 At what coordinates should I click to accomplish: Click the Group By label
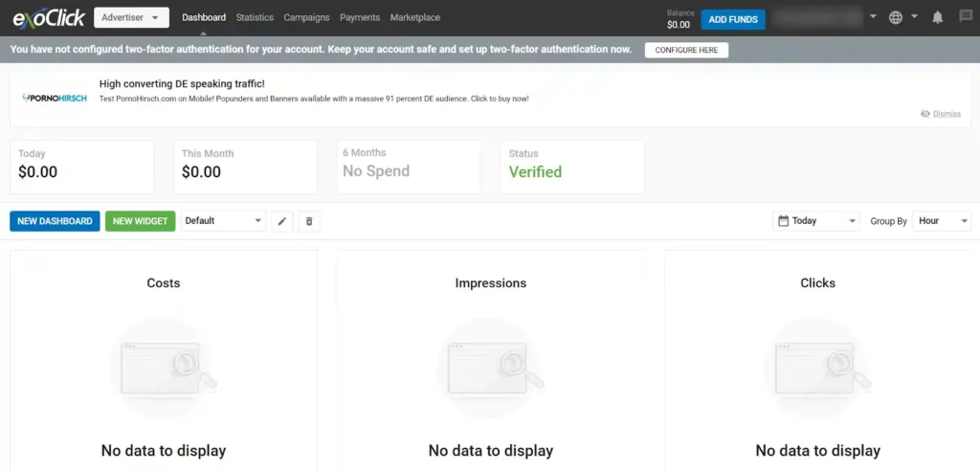[888, 221]
